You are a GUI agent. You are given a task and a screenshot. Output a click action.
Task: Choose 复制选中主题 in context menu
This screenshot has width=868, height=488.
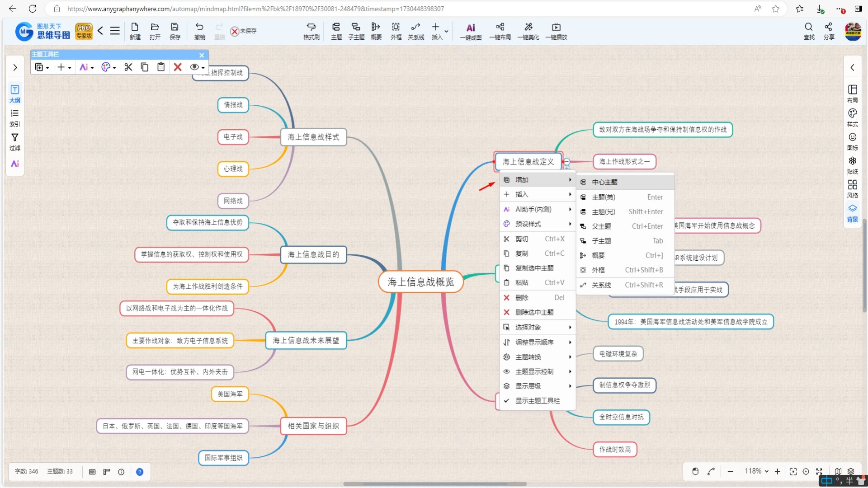tap(534, 268)
